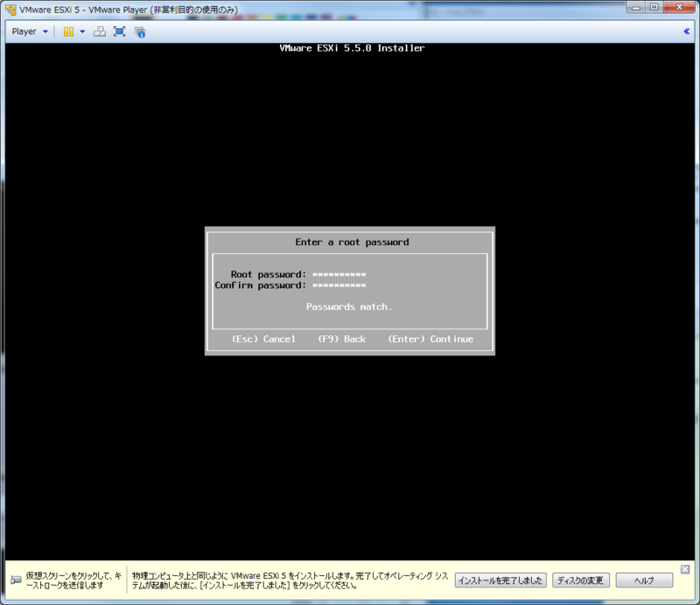This screenshot has width=700, height=605.
Task: Click '(F9) Back' in the dialog
Action: coord(342,339)
